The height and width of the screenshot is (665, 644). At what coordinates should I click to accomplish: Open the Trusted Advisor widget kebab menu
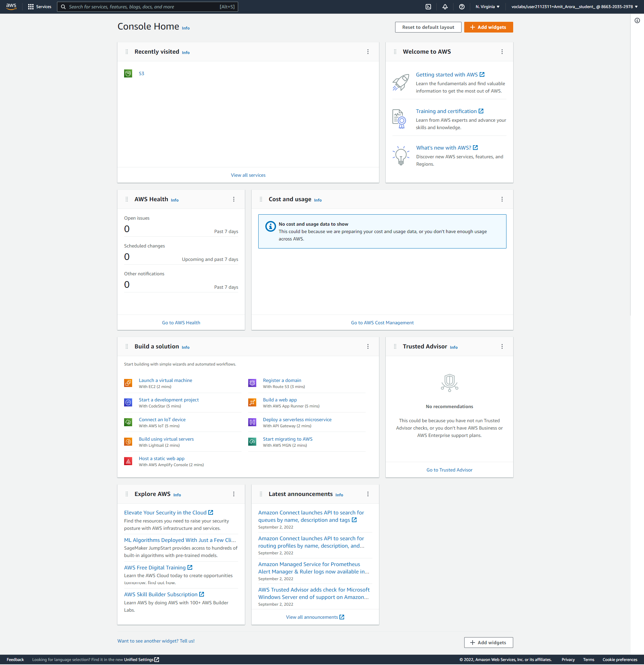click(502, 347)
